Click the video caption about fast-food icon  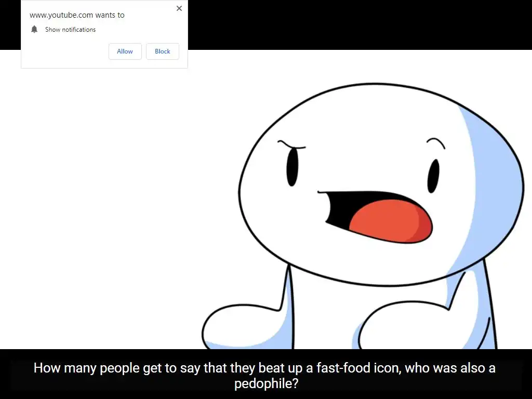[264, 376]
